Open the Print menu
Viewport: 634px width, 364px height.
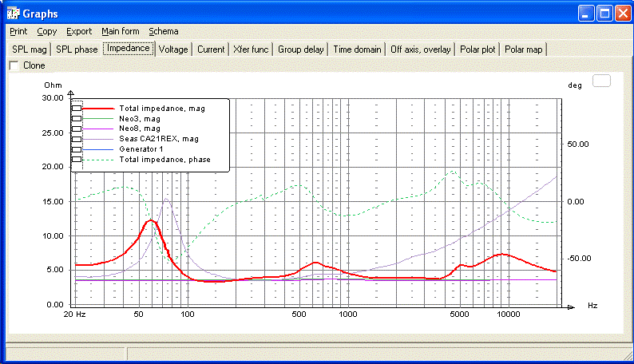(18, 31)
